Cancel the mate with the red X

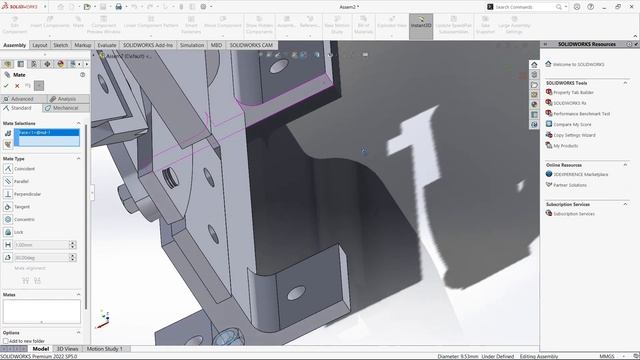click(x=17, y=86)
